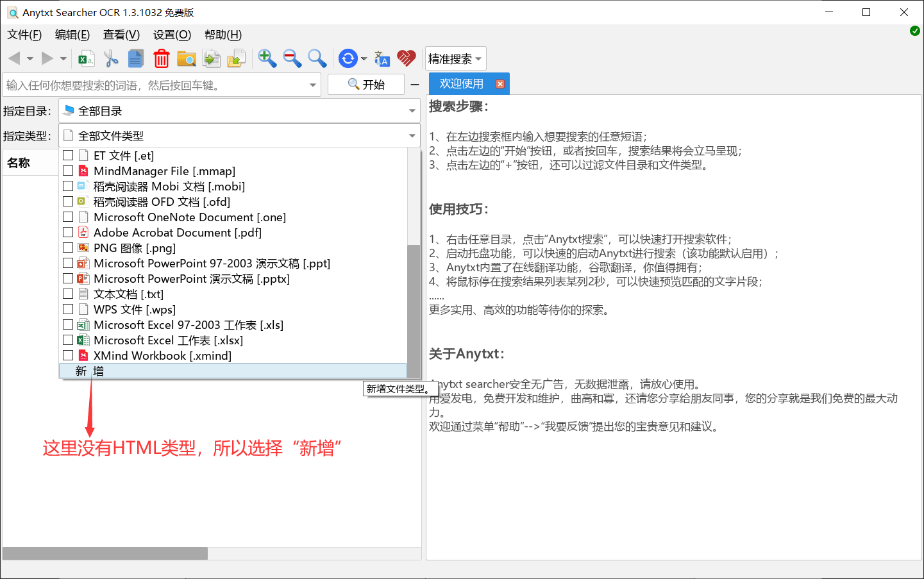Open the 精准搜索 mode dropdown

tap(455, 59)
